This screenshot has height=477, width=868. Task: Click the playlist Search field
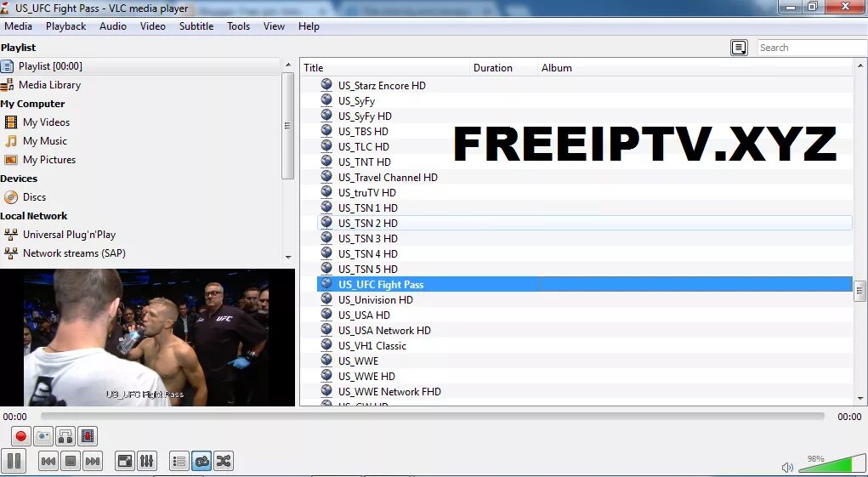click(812, 48)
